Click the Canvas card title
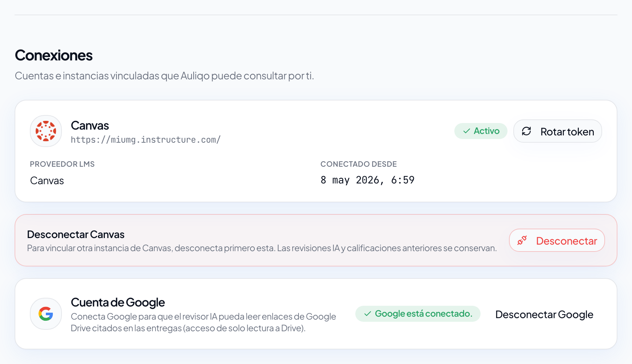632x364 pixels. click(90, 126)
